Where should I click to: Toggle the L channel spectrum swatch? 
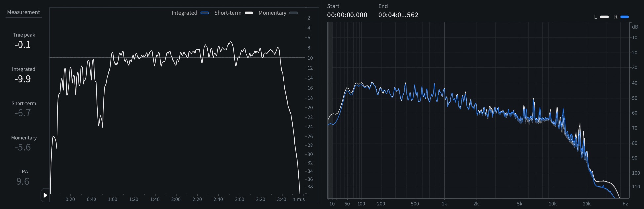tap(604, 17)
